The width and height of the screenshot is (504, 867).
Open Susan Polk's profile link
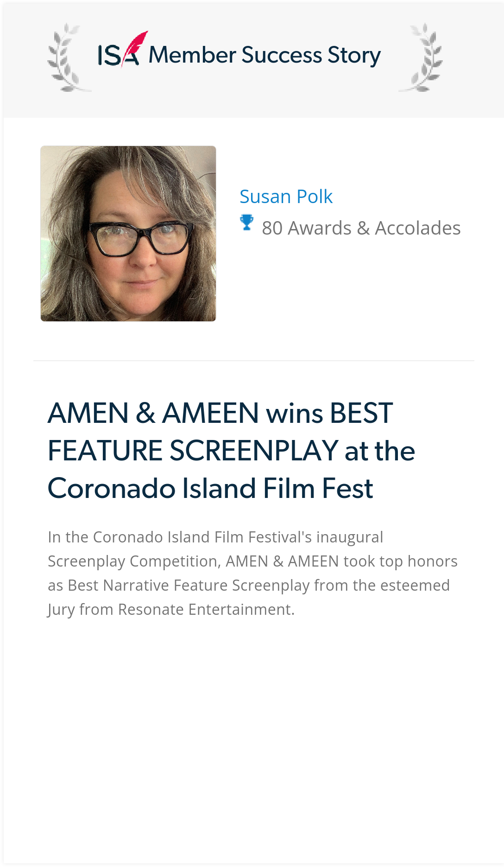[x=286, y=197]
